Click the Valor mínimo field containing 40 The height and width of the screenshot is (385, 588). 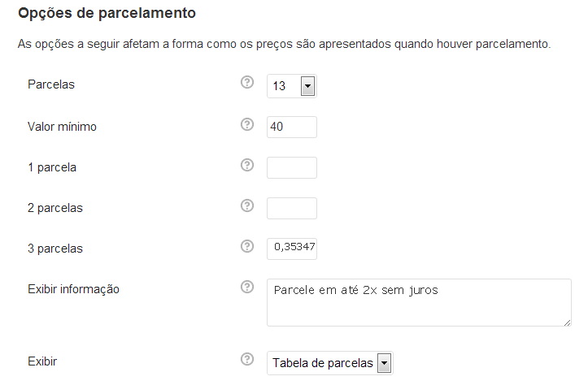(291, 127)
